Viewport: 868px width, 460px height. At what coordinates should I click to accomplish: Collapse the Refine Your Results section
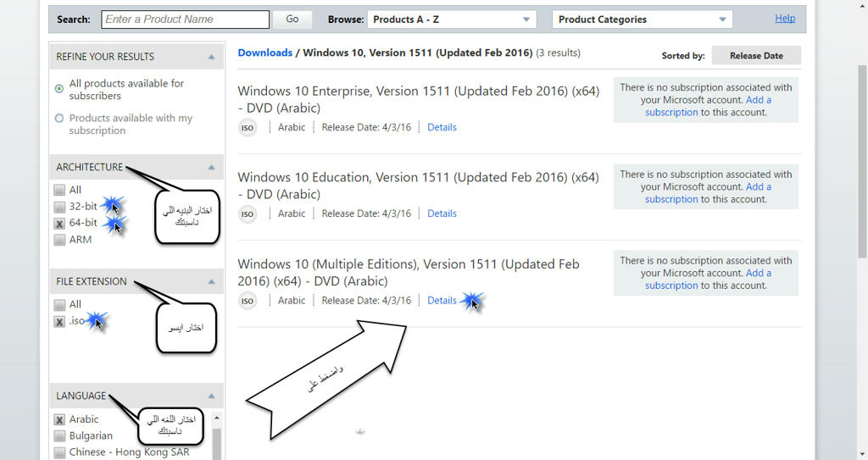coord(211,57)
